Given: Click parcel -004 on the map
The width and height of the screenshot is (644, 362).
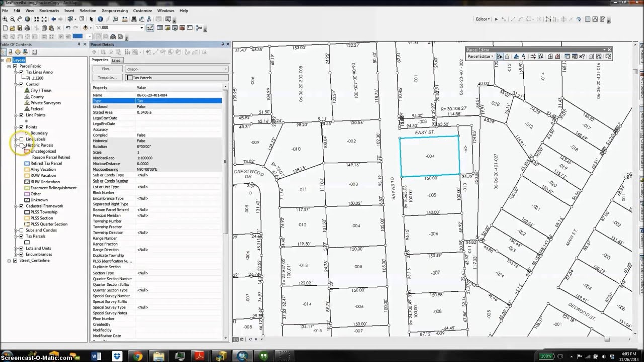Looking at the screenshot, I should 430,156.
